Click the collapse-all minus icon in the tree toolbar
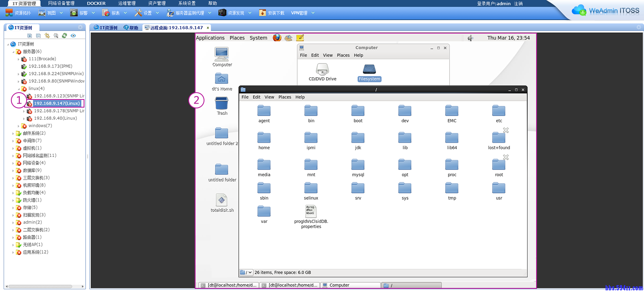The image size is (644, 292). (x=38, y=36)
